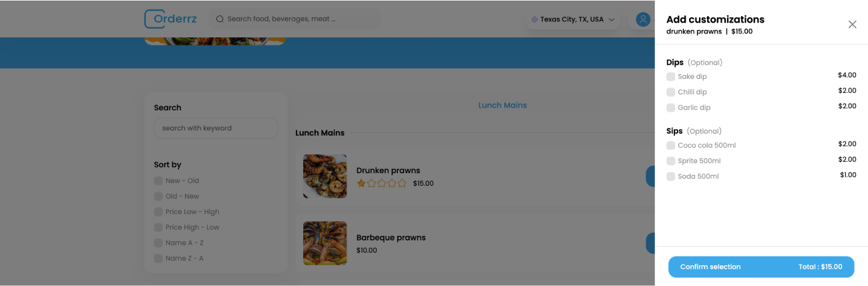Tick the Chilli dip option
Viewport: 868px width, 286px height.
(x=671, y=92)
